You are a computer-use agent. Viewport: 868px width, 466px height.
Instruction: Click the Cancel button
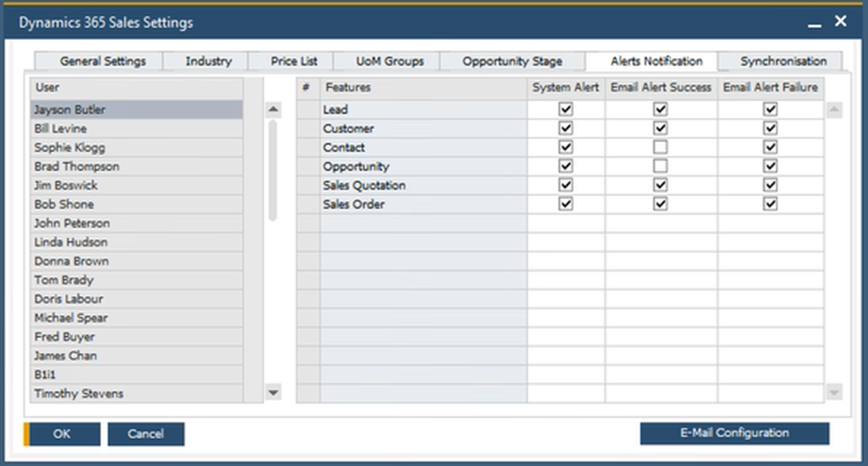146,433
